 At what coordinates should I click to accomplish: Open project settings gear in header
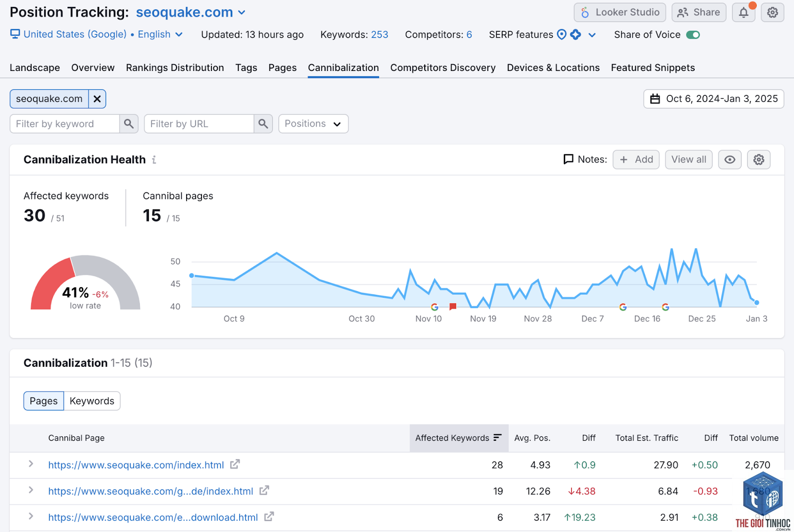pos(772,12)
